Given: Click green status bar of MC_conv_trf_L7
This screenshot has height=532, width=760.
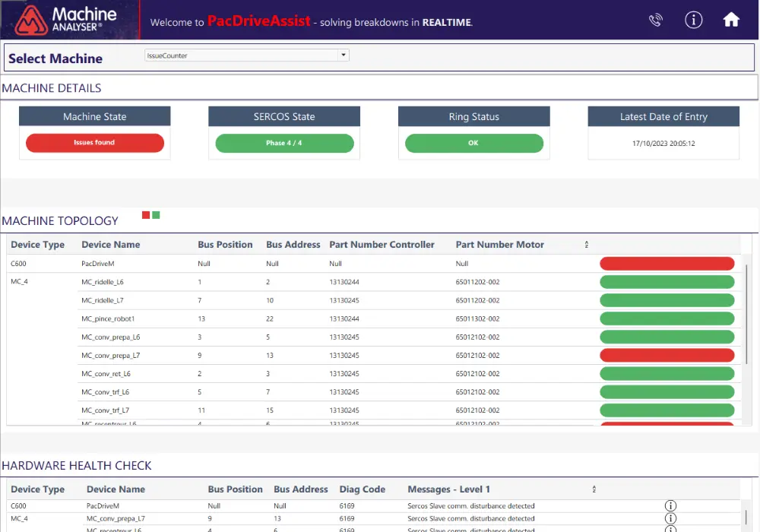Looking at the screenshot, I should point(667,410).
